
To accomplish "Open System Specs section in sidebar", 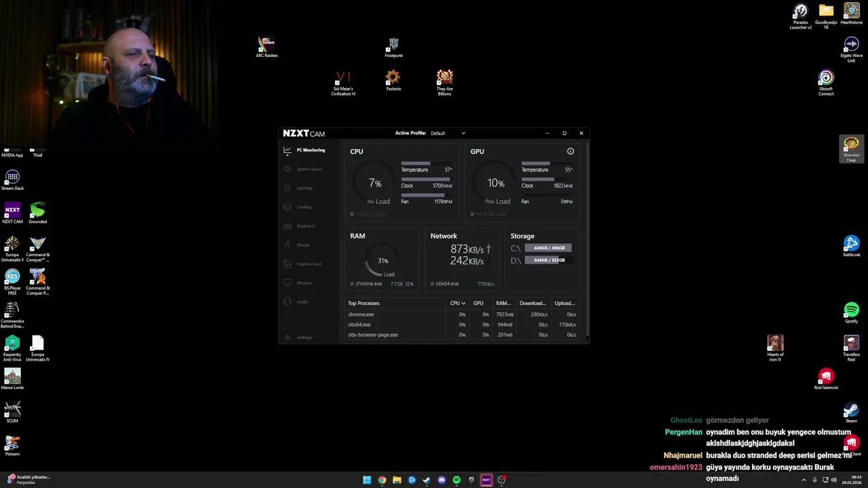I will tap(303, 169).
